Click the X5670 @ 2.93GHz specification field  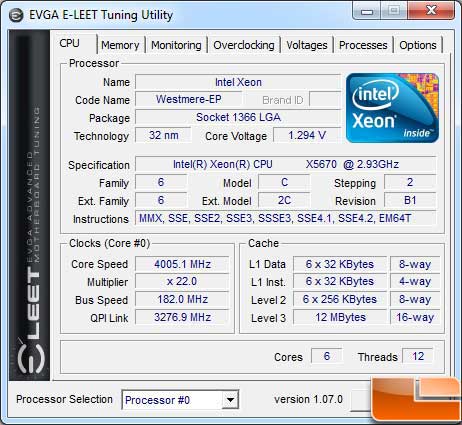click(x=286, y=164)
